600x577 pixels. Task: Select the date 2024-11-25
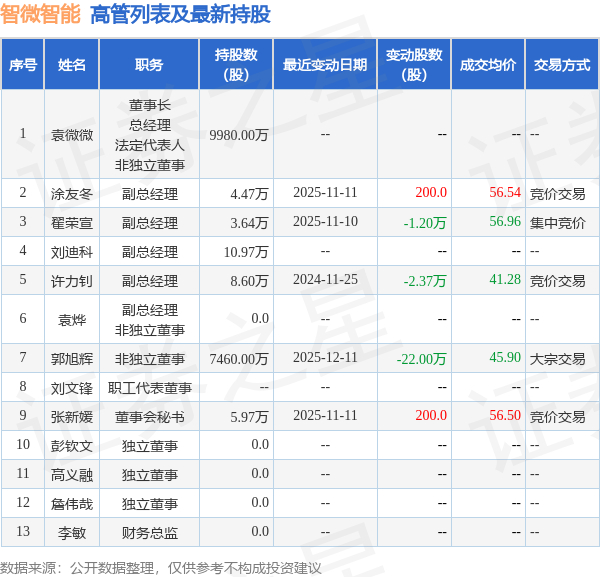coord(325,279)
